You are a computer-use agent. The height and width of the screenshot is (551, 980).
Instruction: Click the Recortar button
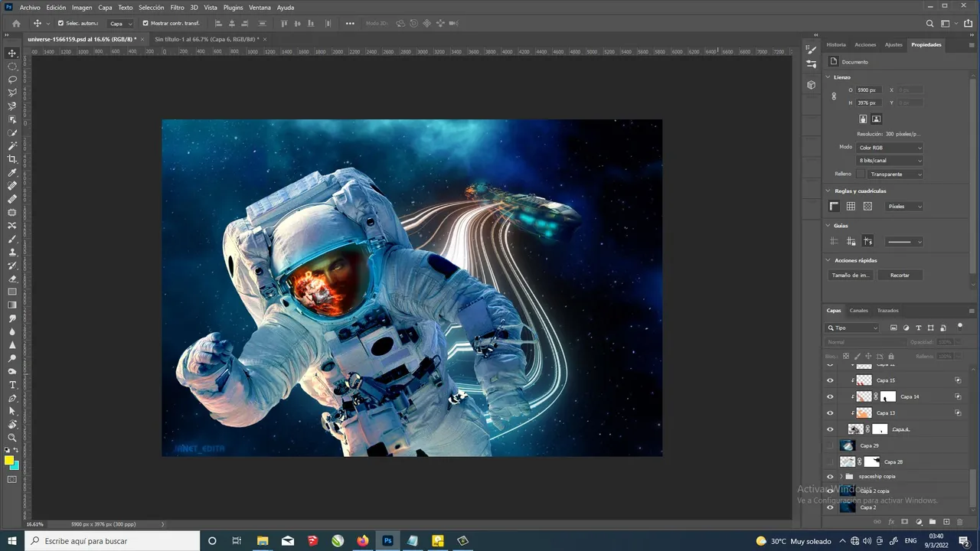coord(900,275)
